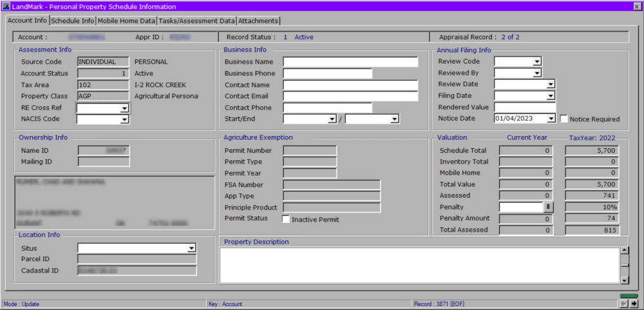Open the NACIS Code dropdown
The width and height of the screenshot is (644, 310).
point(124,119)
